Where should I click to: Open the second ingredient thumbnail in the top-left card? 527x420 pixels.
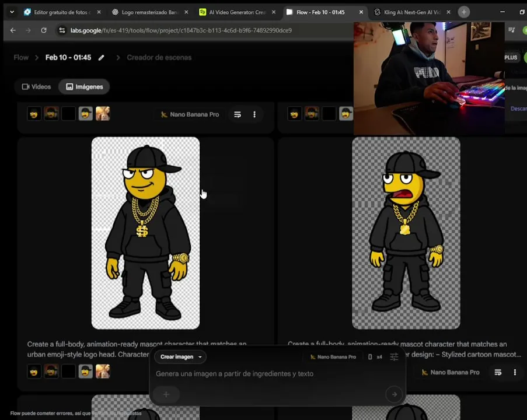(51, 114)
